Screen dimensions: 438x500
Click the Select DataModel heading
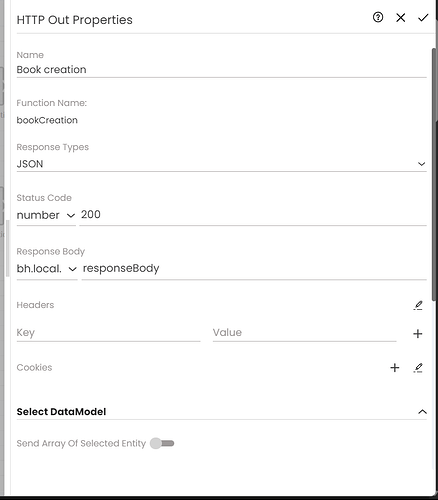61,412
